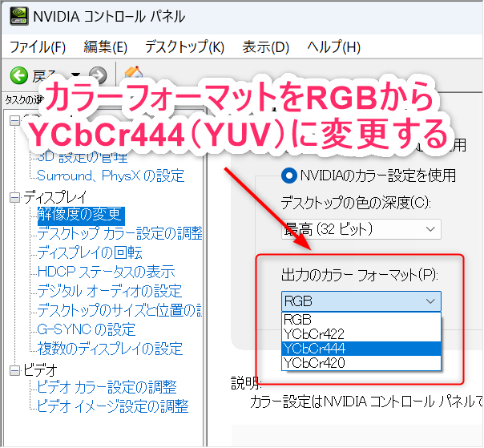Click the green Back arrow icon
Screen dimensions: 484x448
(x=19, y=75)
